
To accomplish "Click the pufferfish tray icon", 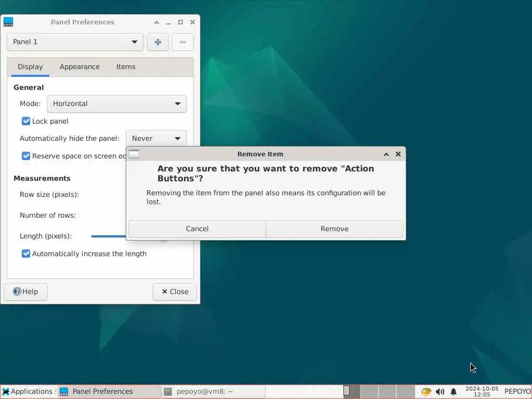I will 426,392.
